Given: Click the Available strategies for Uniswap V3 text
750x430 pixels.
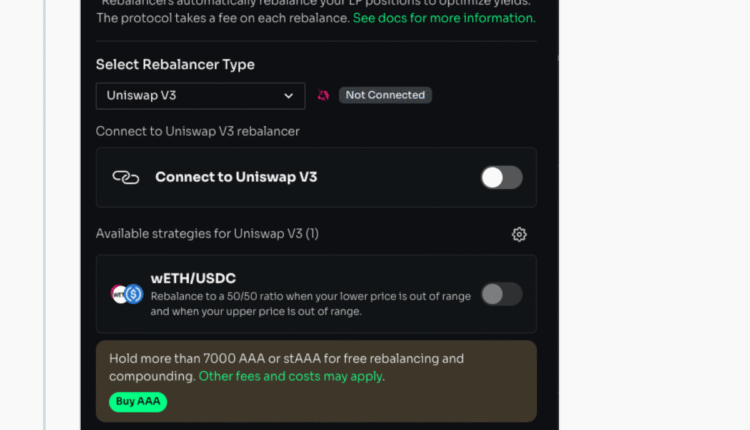Looking at the screenshot, I should (207, 234).
